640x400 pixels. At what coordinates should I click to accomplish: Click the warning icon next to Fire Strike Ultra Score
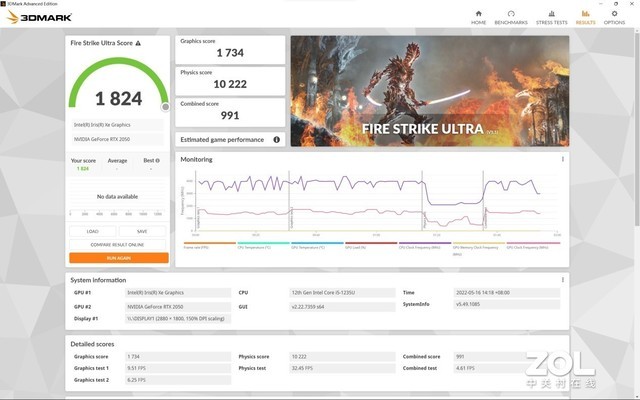(x=138, y=43)
